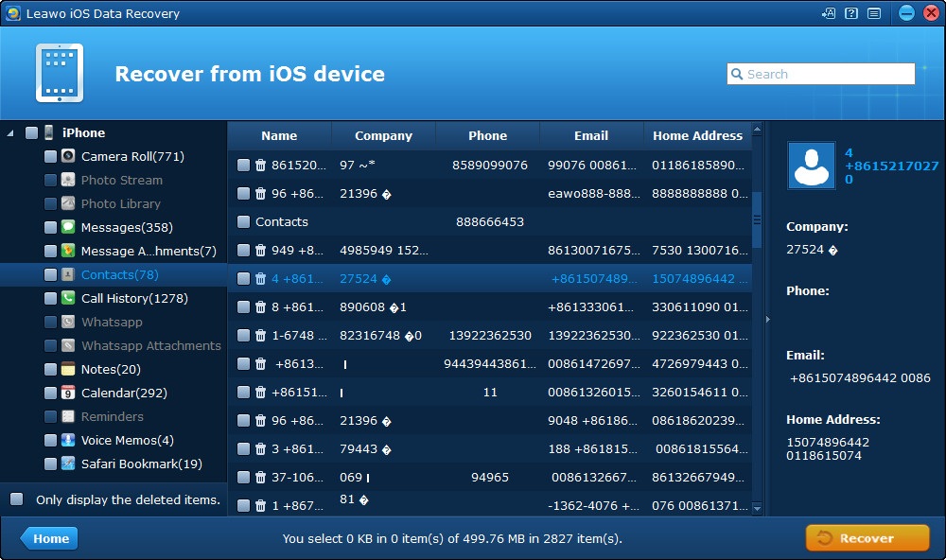This screenshot has height=560, width=946.
Task: Click the Photo Stream icon
Action: tap(68, 180)
